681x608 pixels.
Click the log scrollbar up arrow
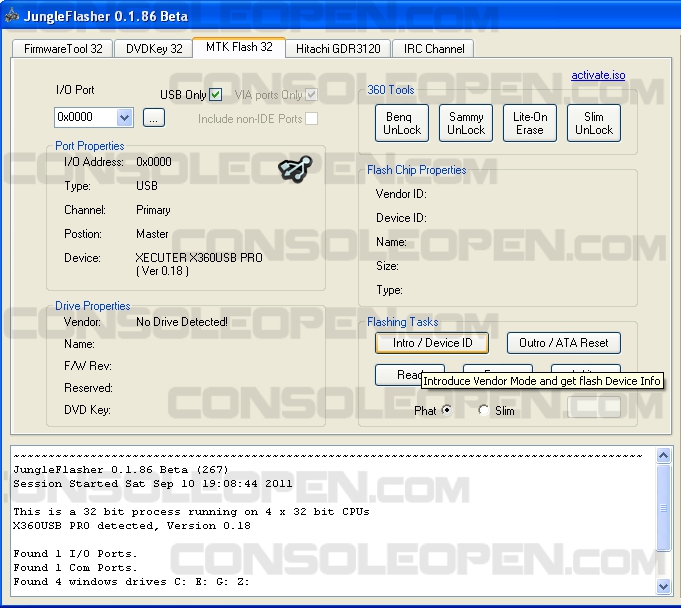[663, 456]
